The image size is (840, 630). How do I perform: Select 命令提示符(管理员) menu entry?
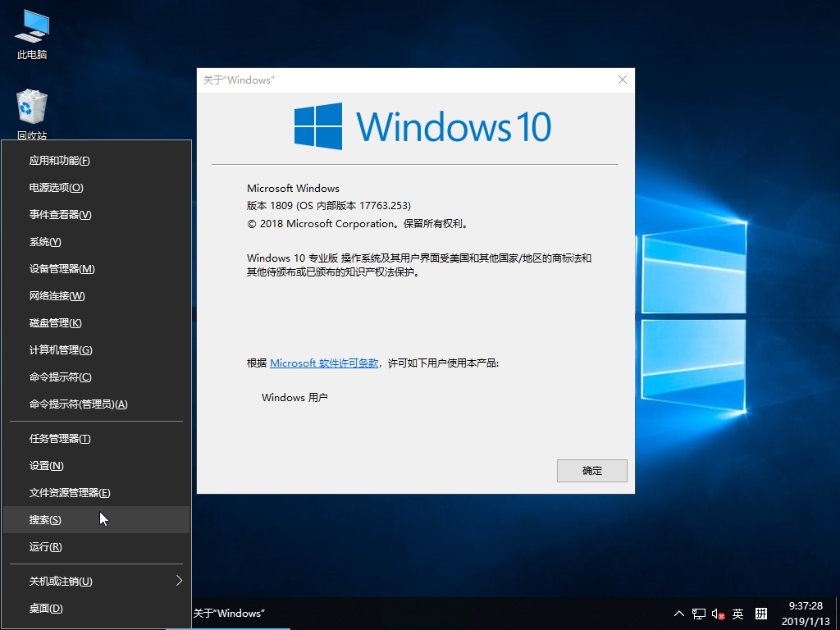78,404
